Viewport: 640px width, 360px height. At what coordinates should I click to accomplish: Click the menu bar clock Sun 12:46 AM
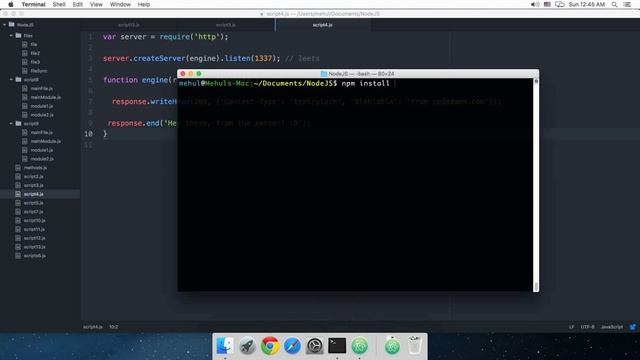(587, 4)
